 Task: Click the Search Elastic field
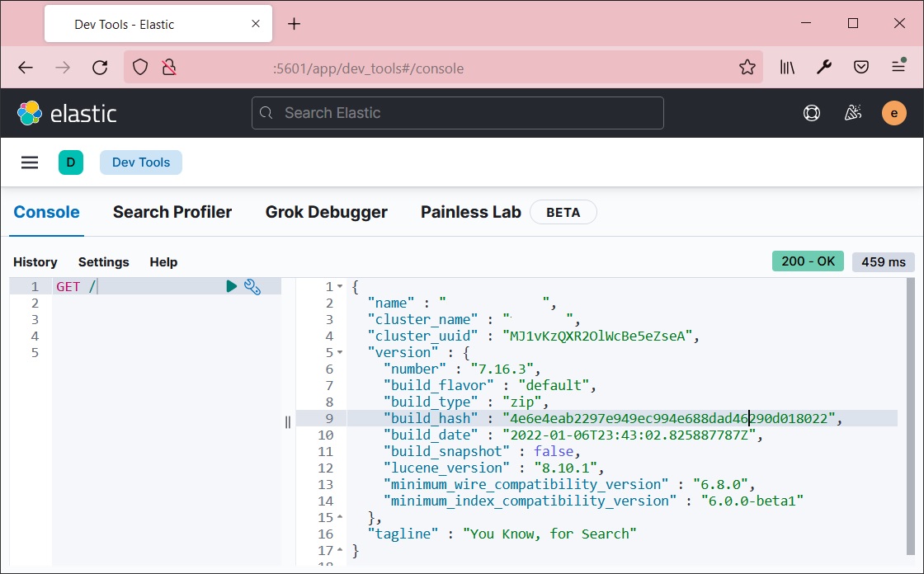click(458, 113)
